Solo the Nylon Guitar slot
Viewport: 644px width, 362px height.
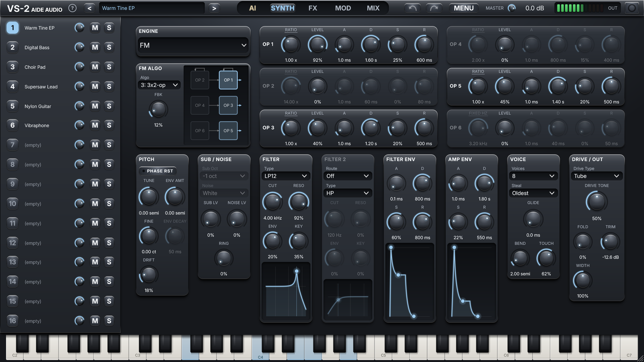pos(109,106)
